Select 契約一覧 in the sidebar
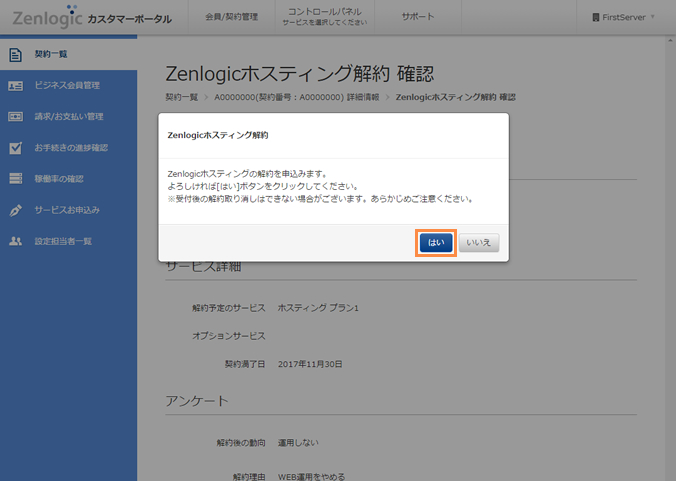Image resolution: width=676 pixels, height=481 pixels. [51, 54]
